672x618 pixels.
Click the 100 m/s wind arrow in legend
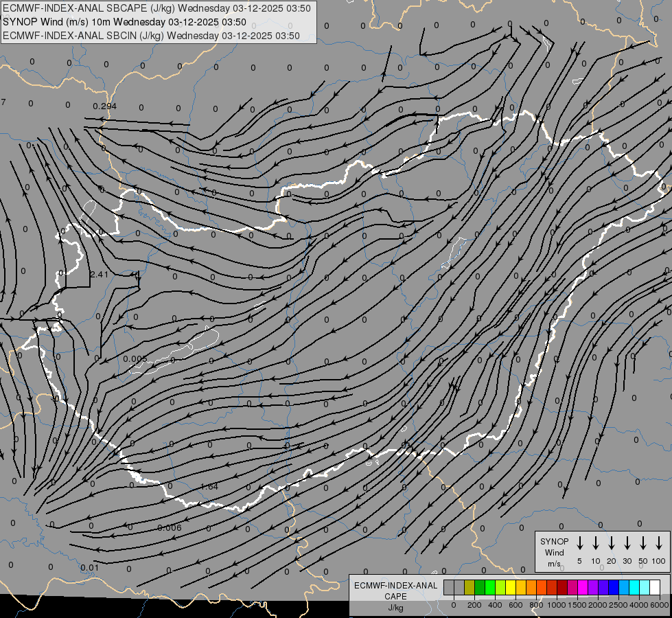click(659, 542)
